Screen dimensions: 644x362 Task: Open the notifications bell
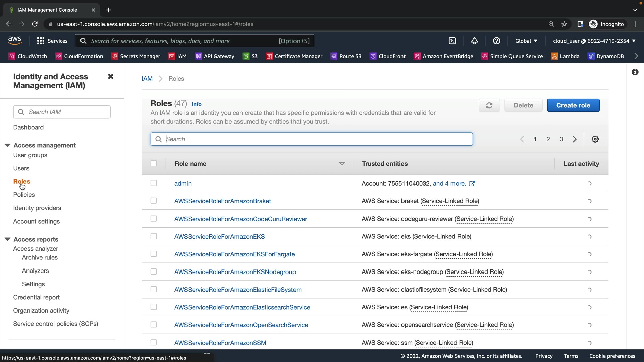[474, 41]
